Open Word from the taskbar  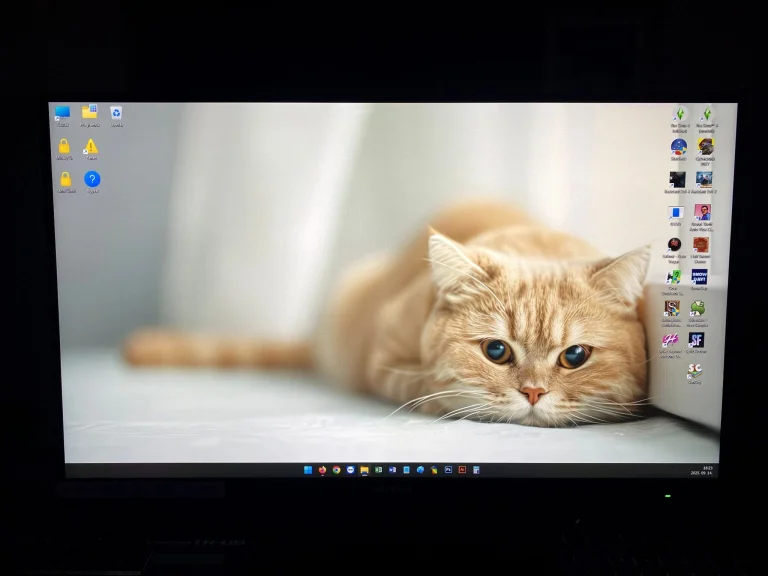click(x=392, y=470)
